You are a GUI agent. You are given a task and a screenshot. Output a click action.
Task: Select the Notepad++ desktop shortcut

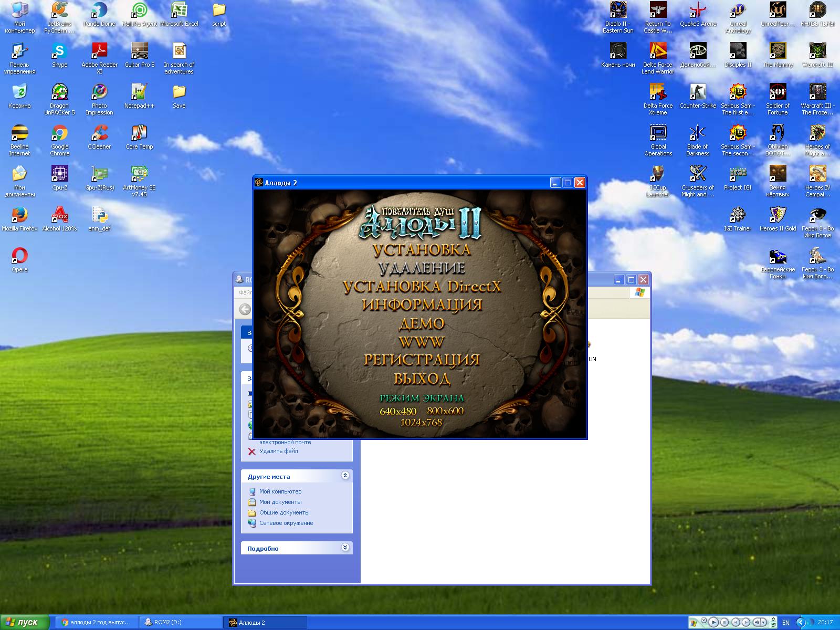pos(139,97)
